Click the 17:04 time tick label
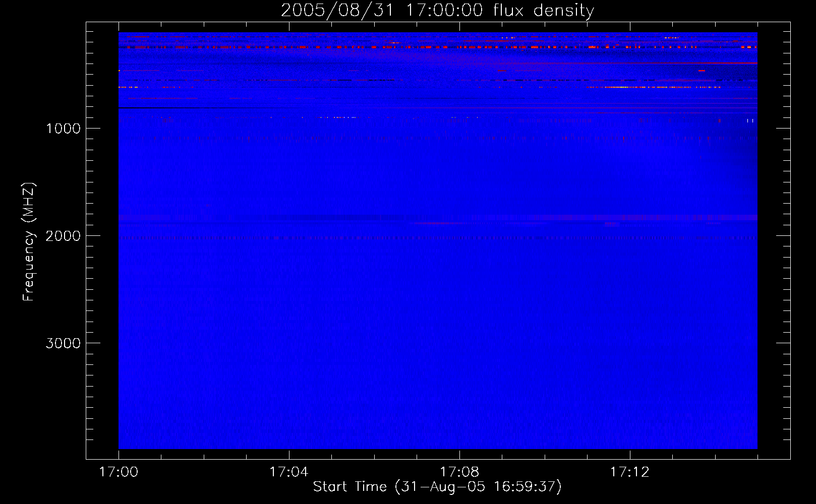The height and width of the screenshot is (504, 816). pyautogui.click(x=289, y=472)
